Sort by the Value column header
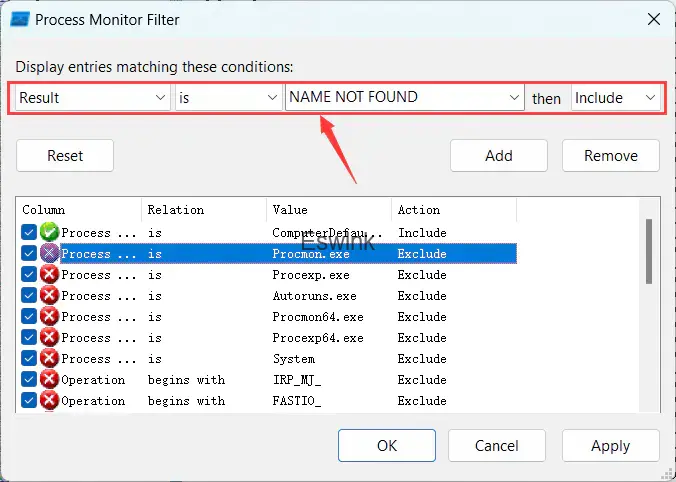This screenshot has width=676, height=482. 329,210
